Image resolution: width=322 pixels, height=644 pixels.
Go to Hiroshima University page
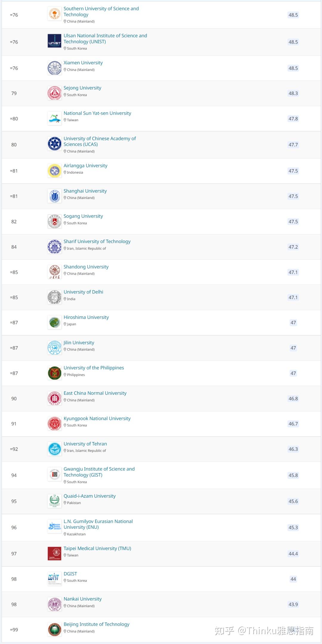coord(86,317)
